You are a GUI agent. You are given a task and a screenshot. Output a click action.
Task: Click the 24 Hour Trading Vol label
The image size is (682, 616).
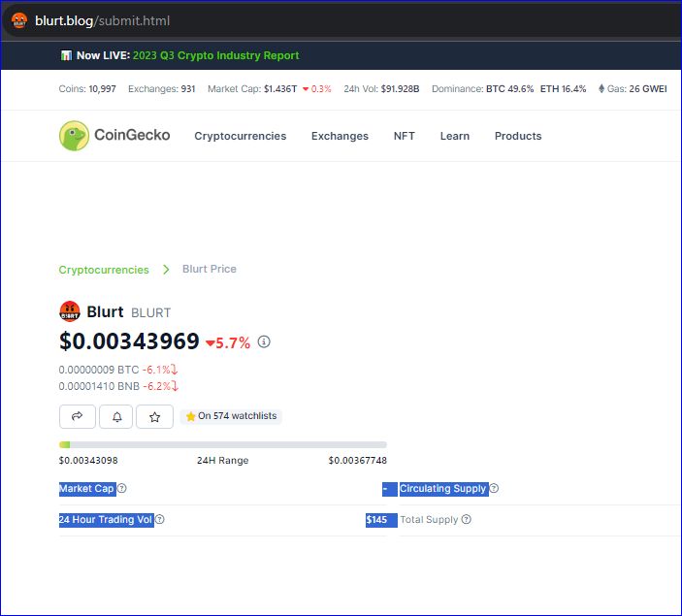point(106,519)
